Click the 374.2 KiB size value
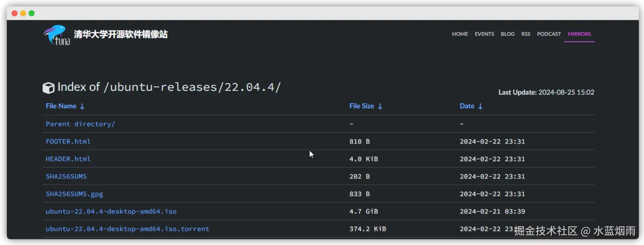 [368, 229]
